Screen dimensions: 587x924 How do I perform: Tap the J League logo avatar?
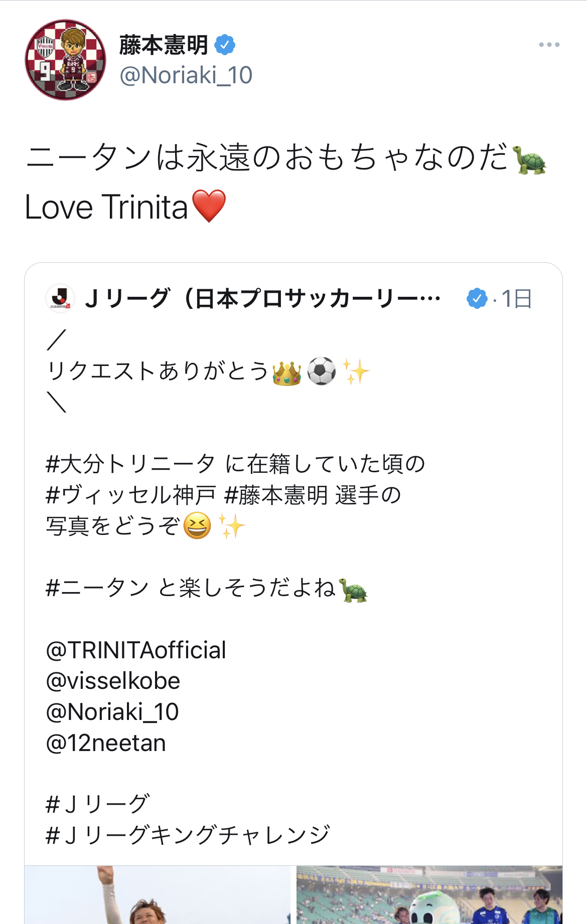click(x=60, y=298)
